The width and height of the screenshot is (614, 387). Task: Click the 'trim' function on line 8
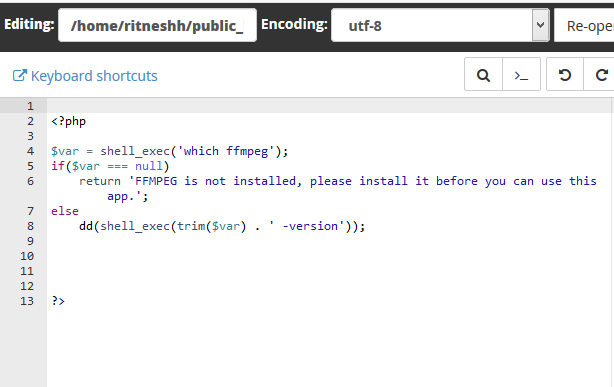click(191, 226)
